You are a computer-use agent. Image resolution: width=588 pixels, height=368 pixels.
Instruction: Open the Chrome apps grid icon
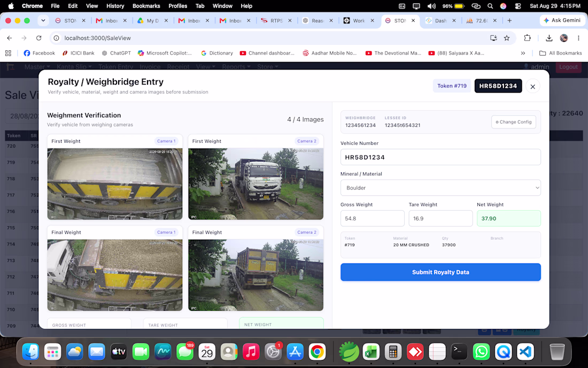tap(8, 53)
